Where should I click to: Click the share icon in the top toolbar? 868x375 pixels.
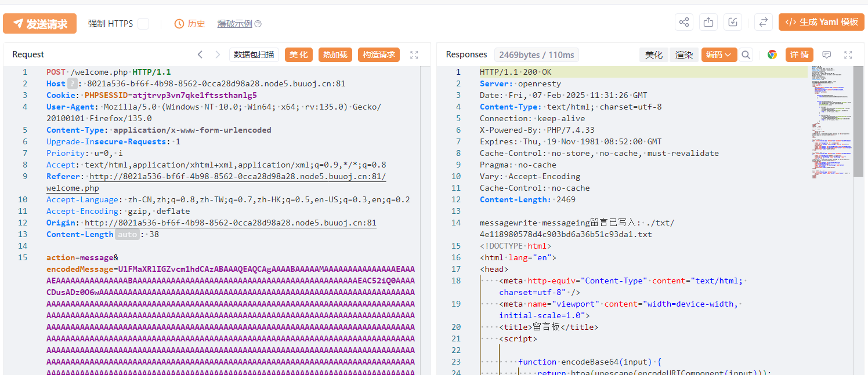(683, 21)
